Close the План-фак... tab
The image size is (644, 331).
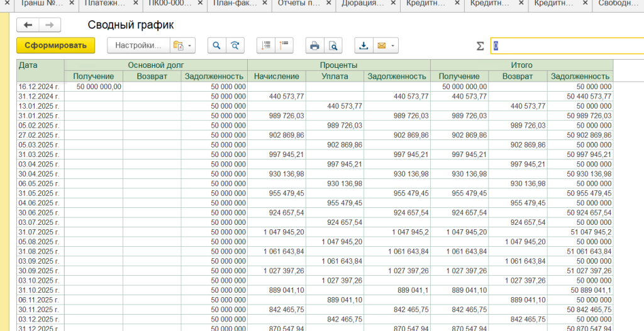[264, 3]
